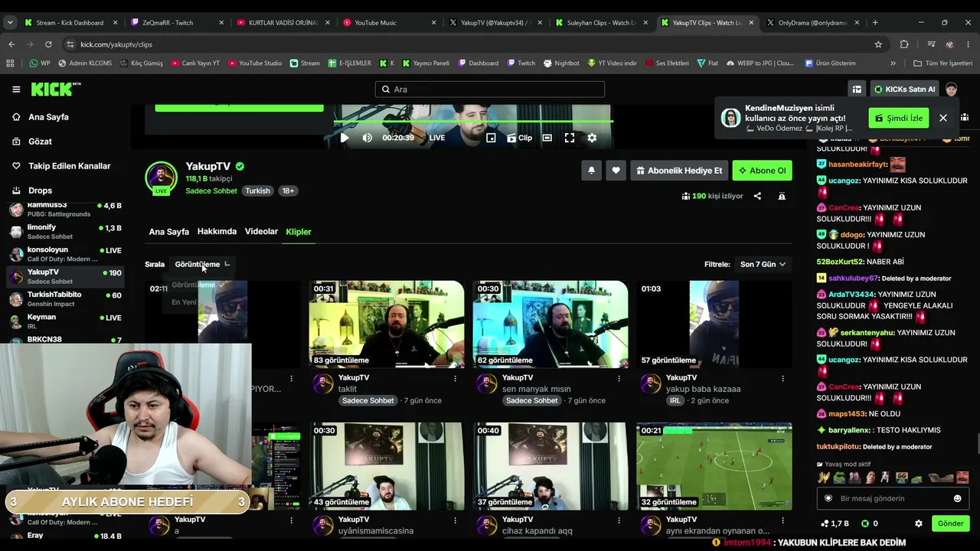Report the channel using the flag icon
Screen dimensions: 980x551
(782, 196)
